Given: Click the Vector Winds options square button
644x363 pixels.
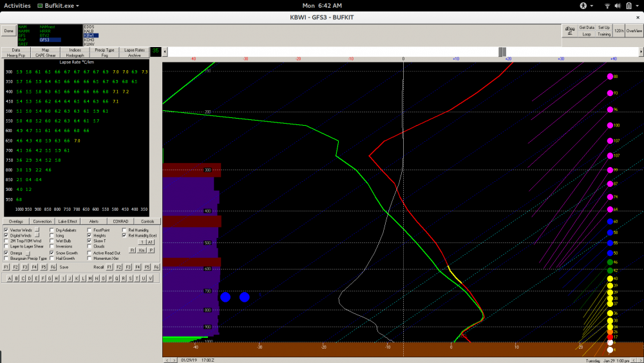Looking at the screenshot, I should [x=37, y=230].
